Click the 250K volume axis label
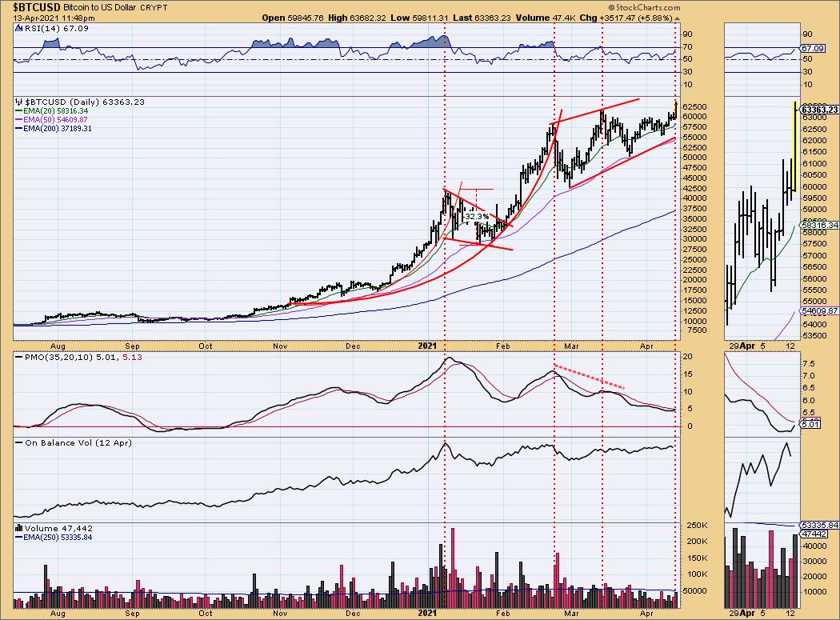This screenshot has width=840, height=620. coord(698,525)
